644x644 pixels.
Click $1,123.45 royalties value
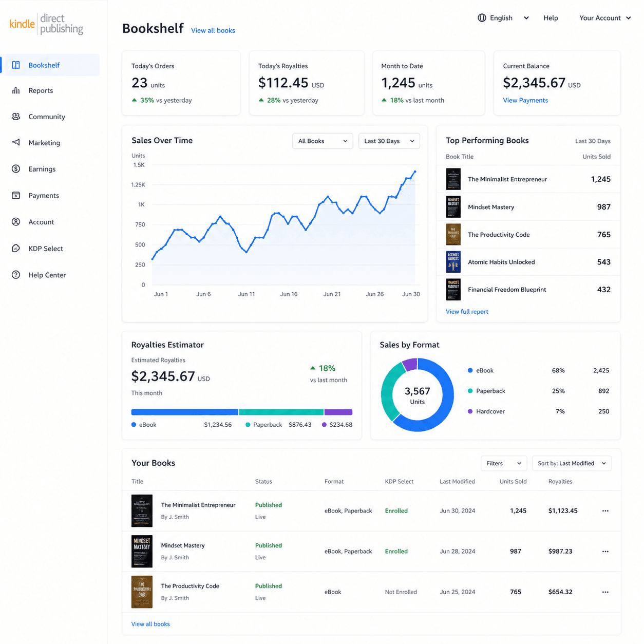(563, 511)
